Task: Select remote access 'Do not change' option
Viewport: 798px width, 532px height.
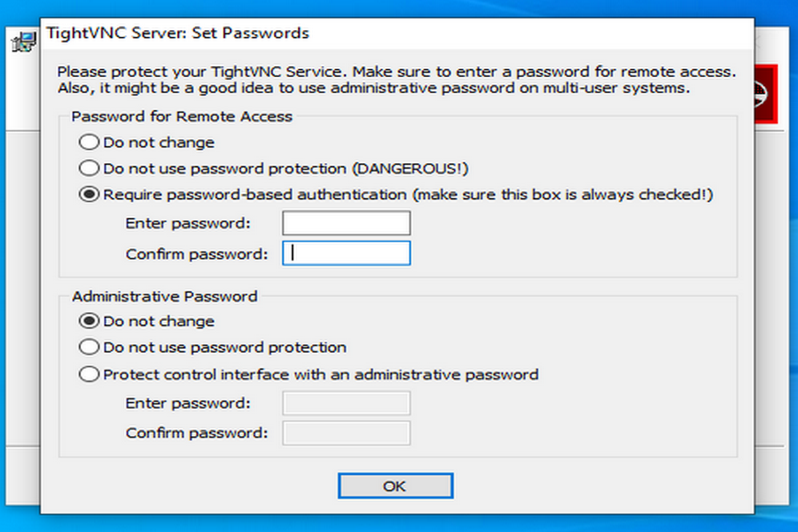Action: [88, 142]
